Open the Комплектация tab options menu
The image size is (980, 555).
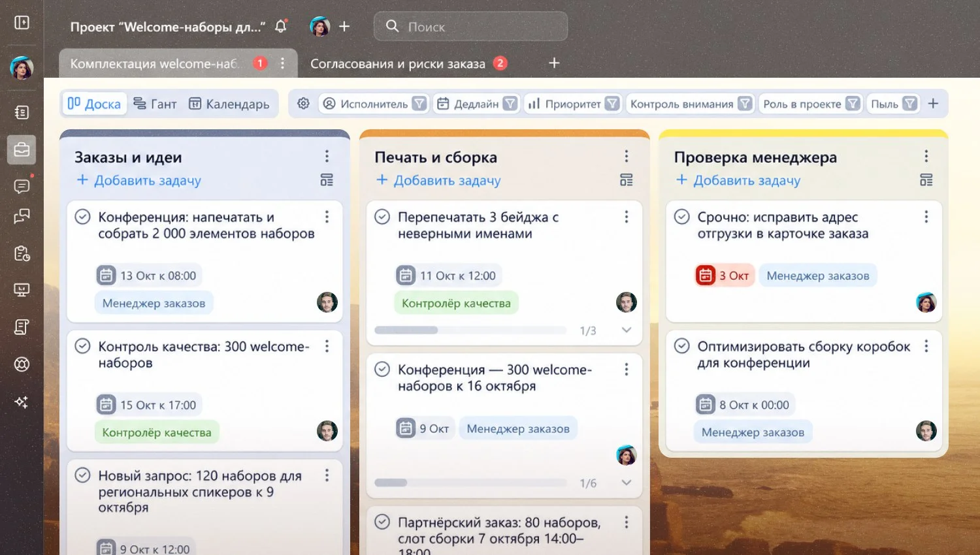pos(282,63)
